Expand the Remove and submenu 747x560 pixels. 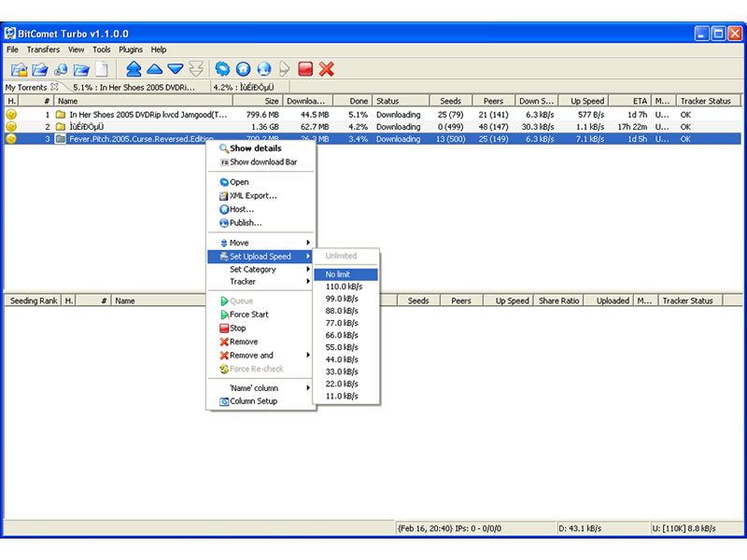tap(261, 356)
